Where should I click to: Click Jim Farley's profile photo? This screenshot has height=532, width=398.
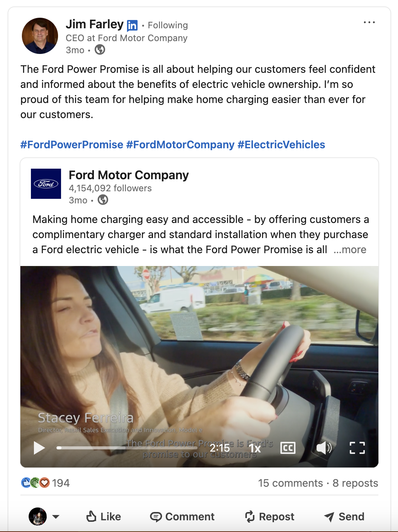(x=40, y=36)
